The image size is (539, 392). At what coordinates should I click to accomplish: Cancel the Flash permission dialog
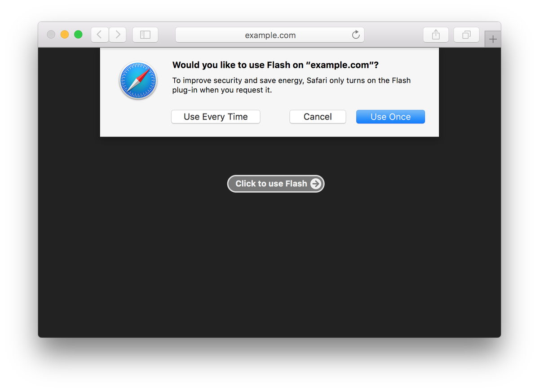(x=318, y=117)
